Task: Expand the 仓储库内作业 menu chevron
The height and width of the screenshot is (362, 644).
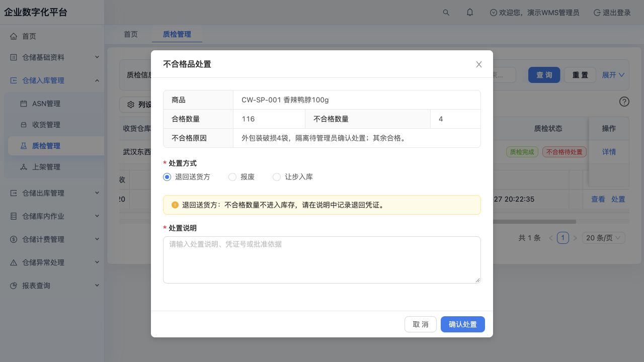Action: (x=97, y=216)
